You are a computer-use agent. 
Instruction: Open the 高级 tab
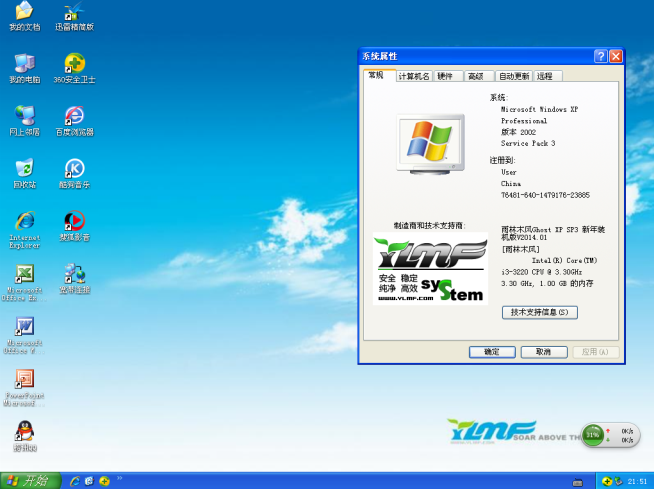479,76
